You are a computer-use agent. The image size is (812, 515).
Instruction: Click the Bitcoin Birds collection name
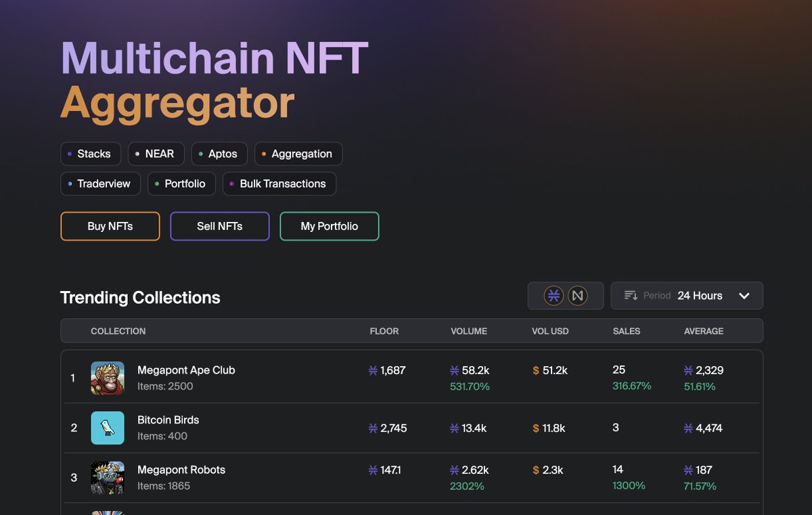(x=168, y=420)
